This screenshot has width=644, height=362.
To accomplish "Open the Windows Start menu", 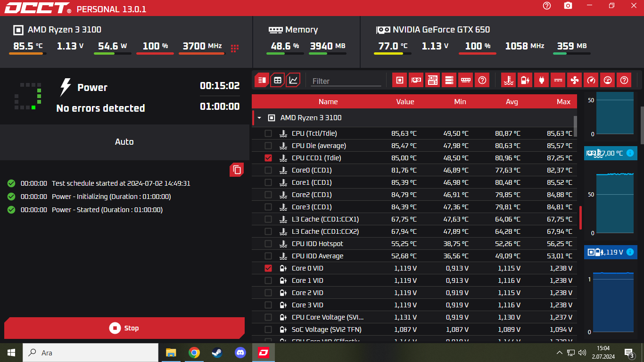I will pos(11,353).
